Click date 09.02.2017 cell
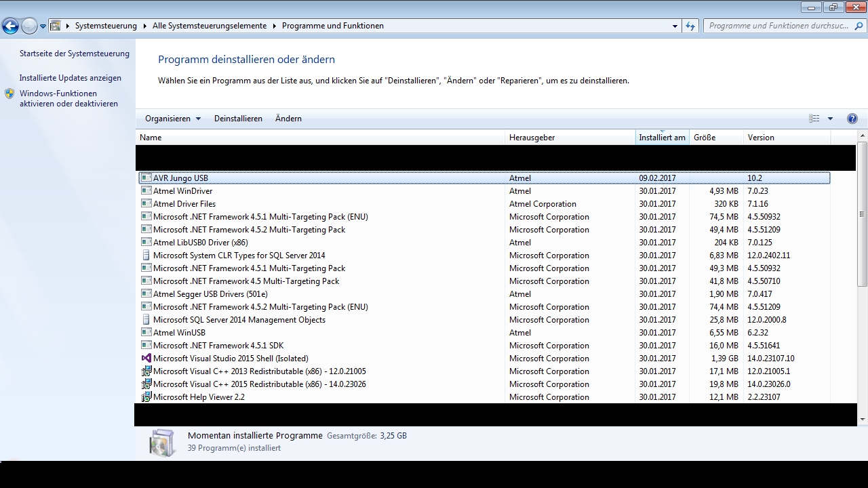Screen dimensions: 868x488 tap(657, 178)
